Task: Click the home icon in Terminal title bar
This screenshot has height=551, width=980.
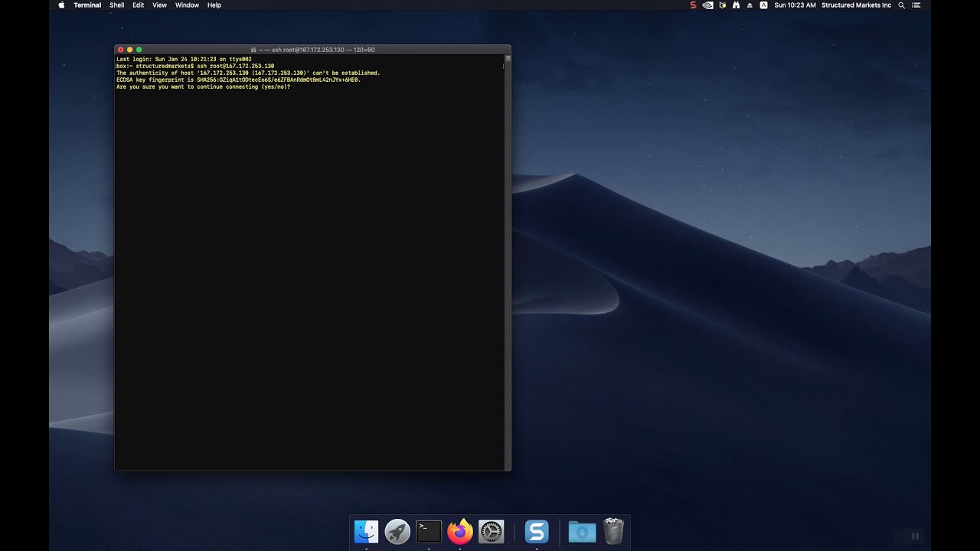Action: 253,50
